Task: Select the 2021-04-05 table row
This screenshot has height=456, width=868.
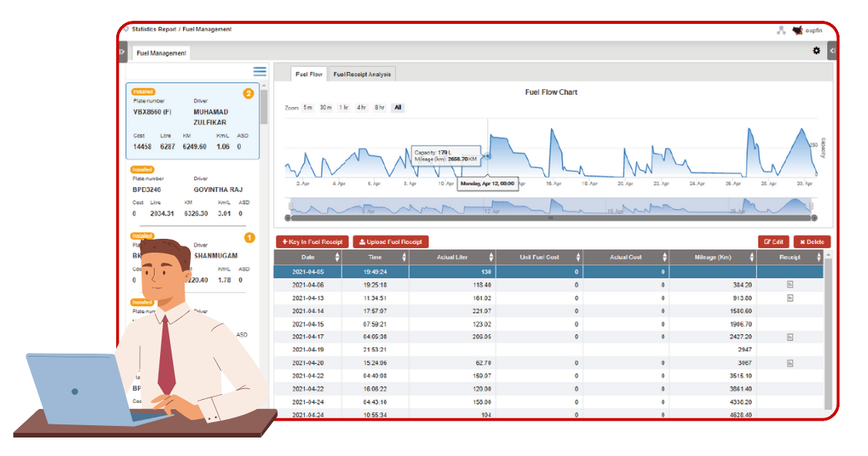Action: [549, 271]
